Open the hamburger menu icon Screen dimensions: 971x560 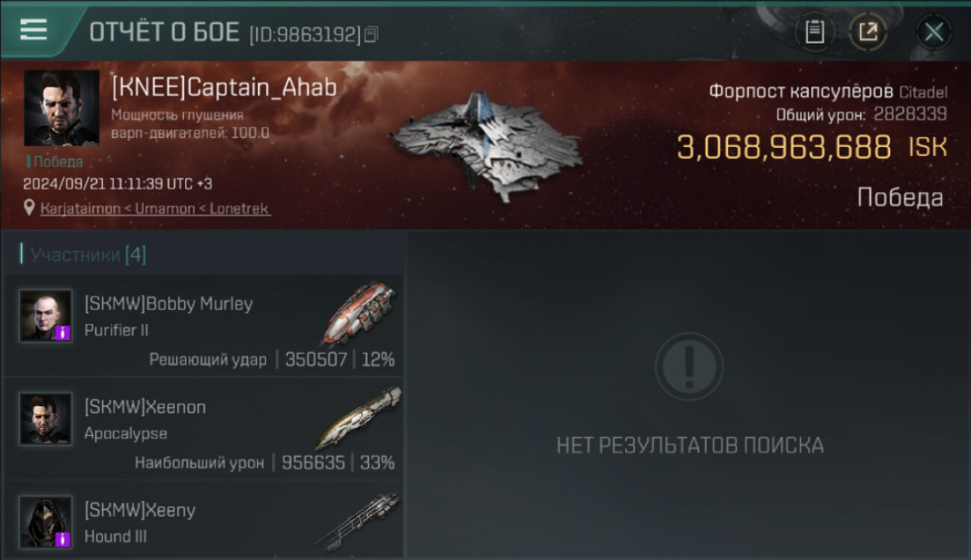coord(34,30)
